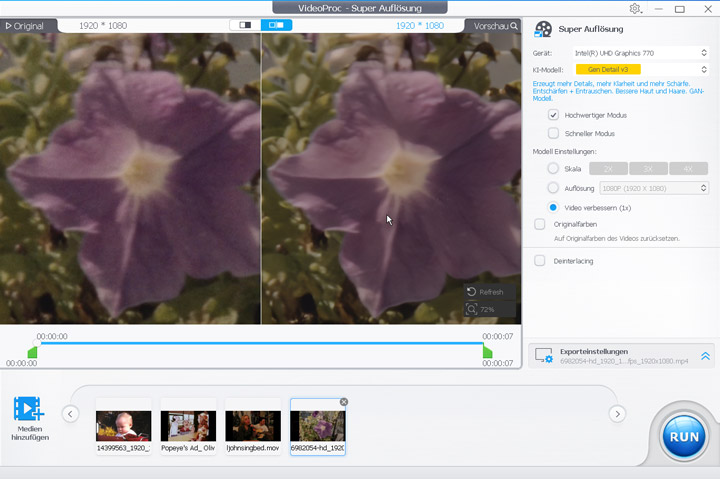This screenshot has width=720, height=479.
Task: Go to next media thumbnails arrow
Action: pyautogui.click(x=617, y=414)
